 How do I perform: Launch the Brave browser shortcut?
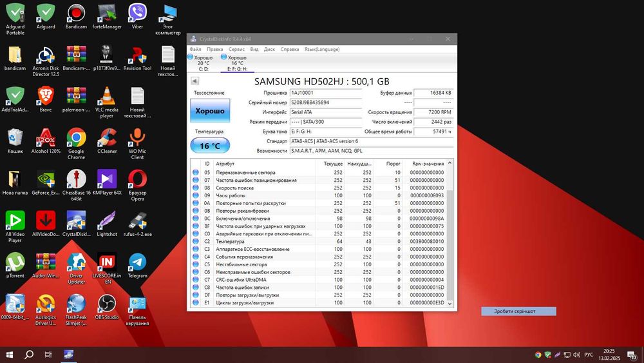pyautogui.click(x=46, y=99)
